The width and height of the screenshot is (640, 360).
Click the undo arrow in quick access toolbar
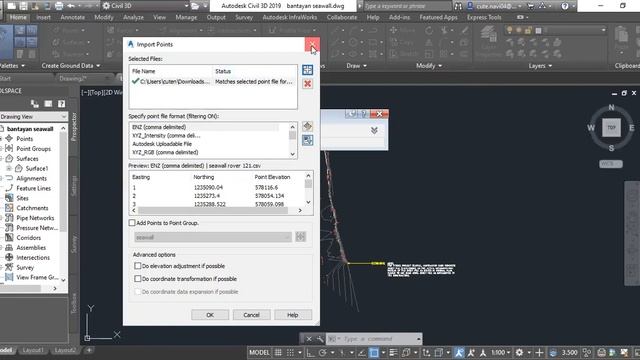[x=71, y=6]
